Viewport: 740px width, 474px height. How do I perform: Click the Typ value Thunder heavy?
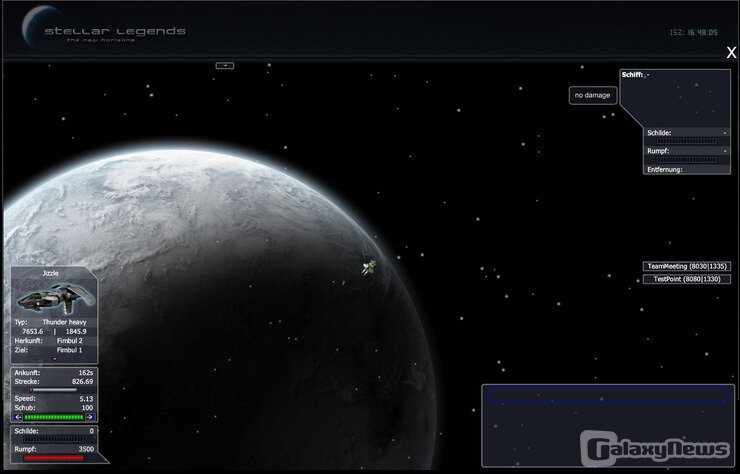click(65, 322)
